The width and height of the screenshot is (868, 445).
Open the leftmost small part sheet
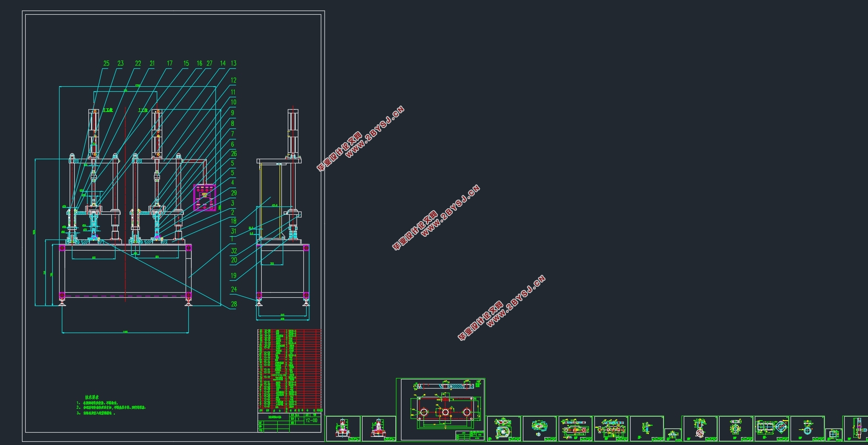[343, 428]
